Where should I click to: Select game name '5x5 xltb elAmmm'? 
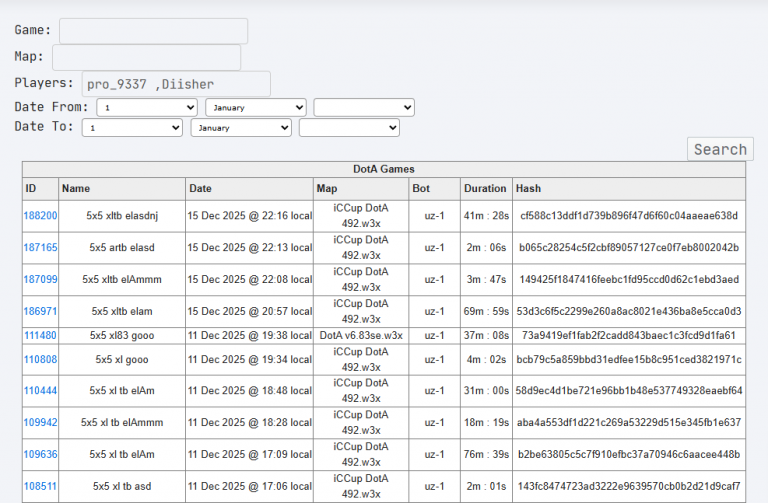pos(122,279)
